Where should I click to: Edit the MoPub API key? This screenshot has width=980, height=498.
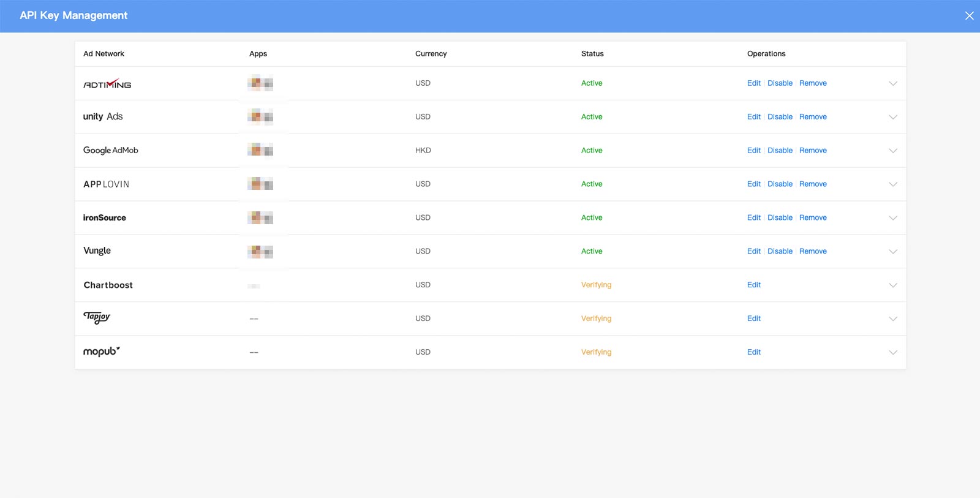coord(754,353)
